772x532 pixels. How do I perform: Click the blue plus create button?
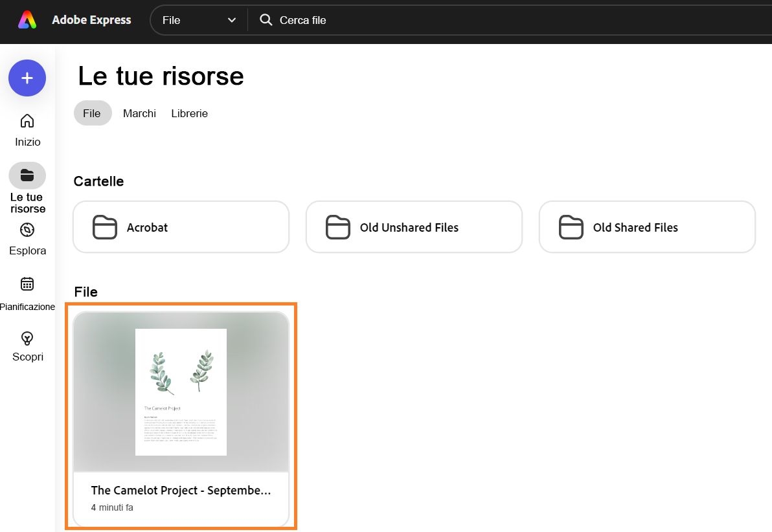pyautogui.click(x=27, y=78)
